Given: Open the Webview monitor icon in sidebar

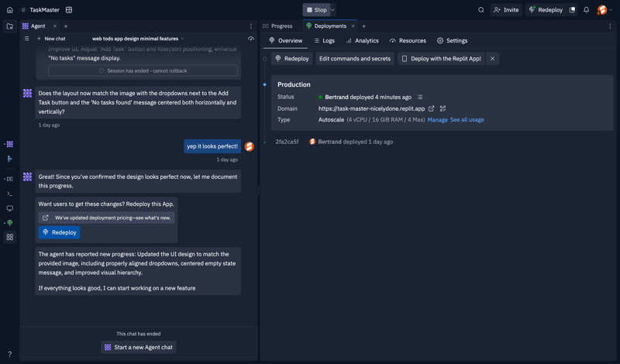Looking at the screenshot, I should click(x=10, y=208).
